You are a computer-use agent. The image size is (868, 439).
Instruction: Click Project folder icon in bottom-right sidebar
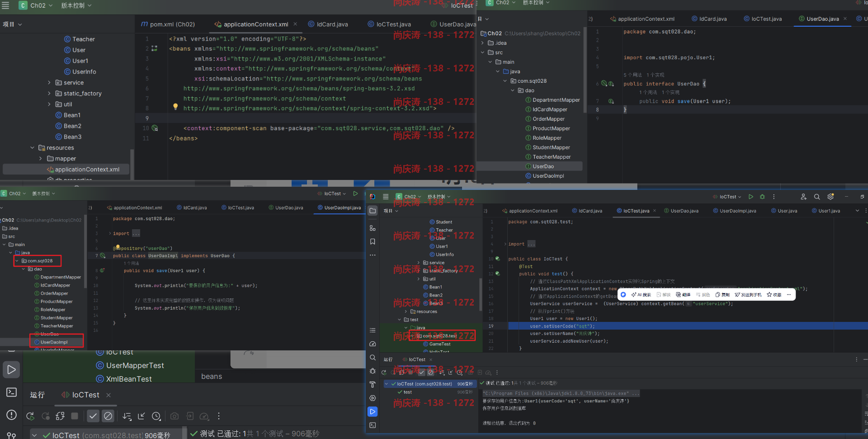[373, 211]
